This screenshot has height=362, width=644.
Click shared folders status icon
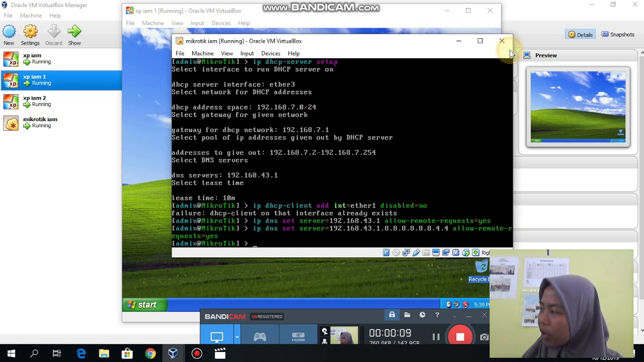(426, 253)
